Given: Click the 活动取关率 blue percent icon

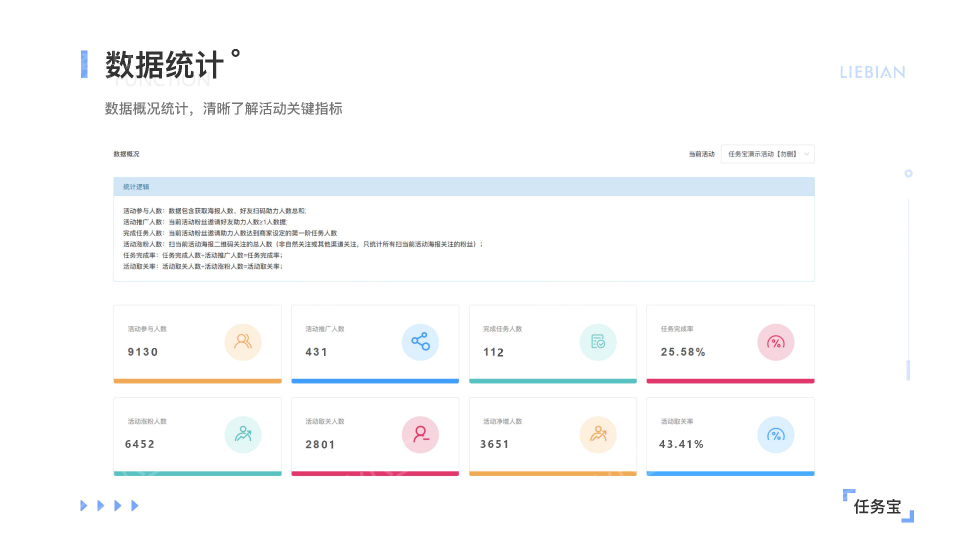Looking at the screenshot, I should 776,434.
